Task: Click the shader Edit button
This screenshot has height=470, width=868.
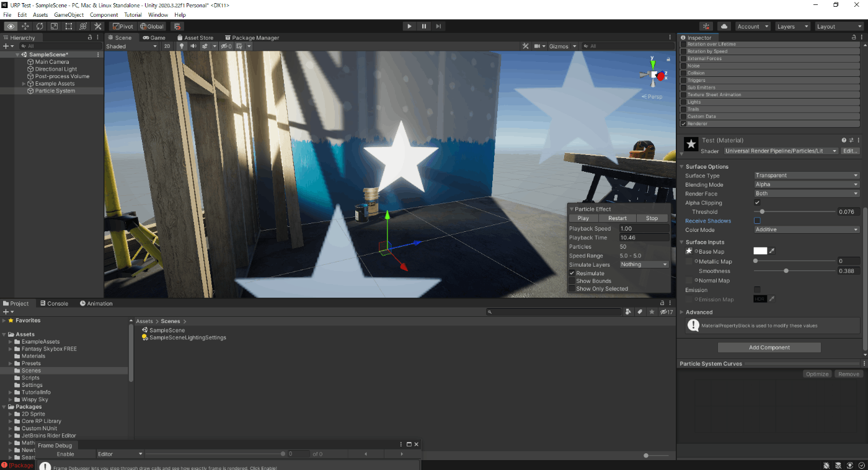Action: [850, 151]
